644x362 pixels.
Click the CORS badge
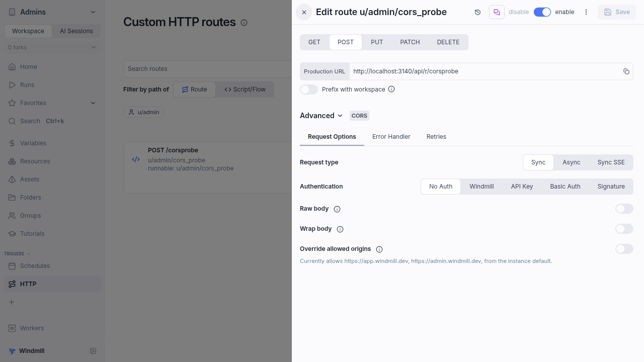point(359,116)
